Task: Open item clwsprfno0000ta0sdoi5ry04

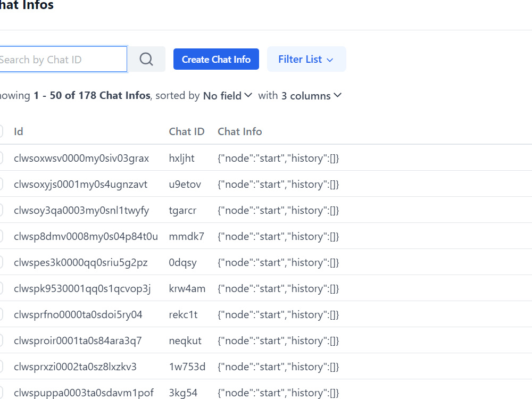Action: coord(78,315)
